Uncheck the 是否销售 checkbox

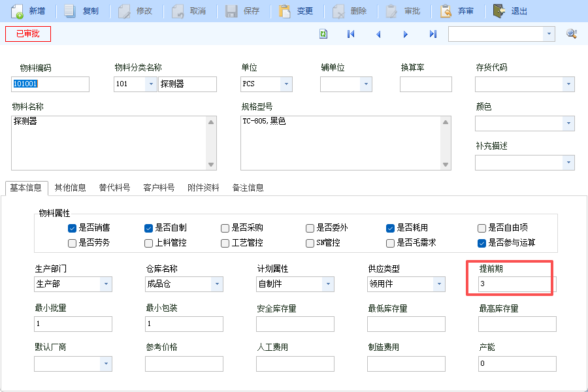[x=72, y=228]
